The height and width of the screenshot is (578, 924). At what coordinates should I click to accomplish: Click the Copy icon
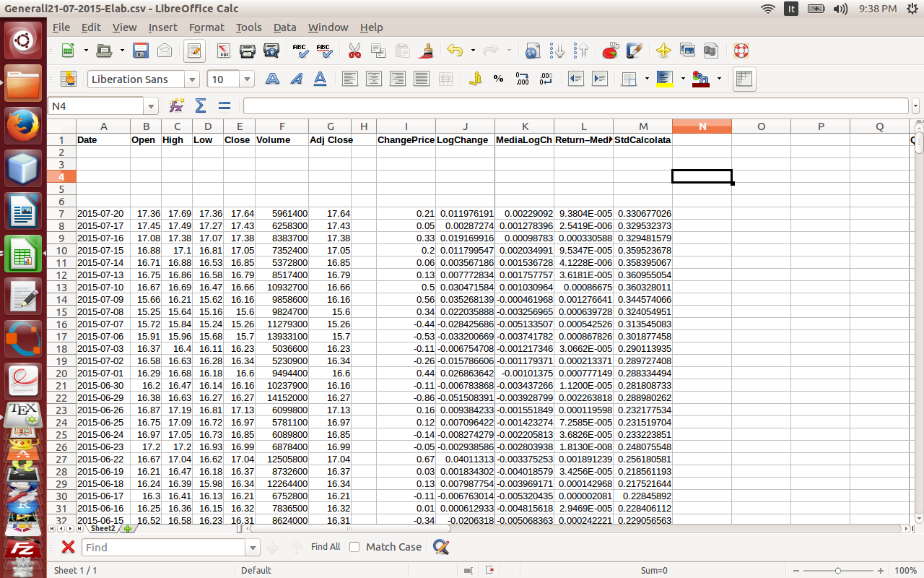pyautogui.click(x=378, y=51)
